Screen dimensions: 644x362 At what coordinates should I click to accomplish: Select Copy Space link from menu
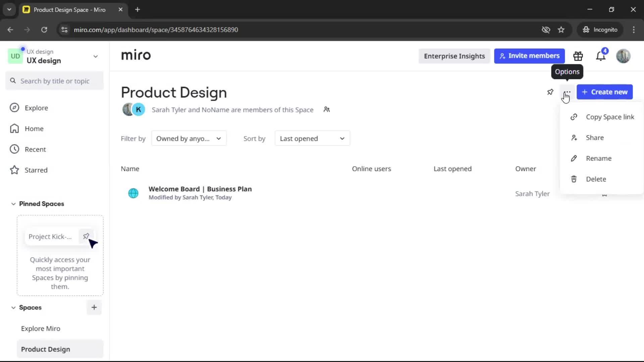602,117
